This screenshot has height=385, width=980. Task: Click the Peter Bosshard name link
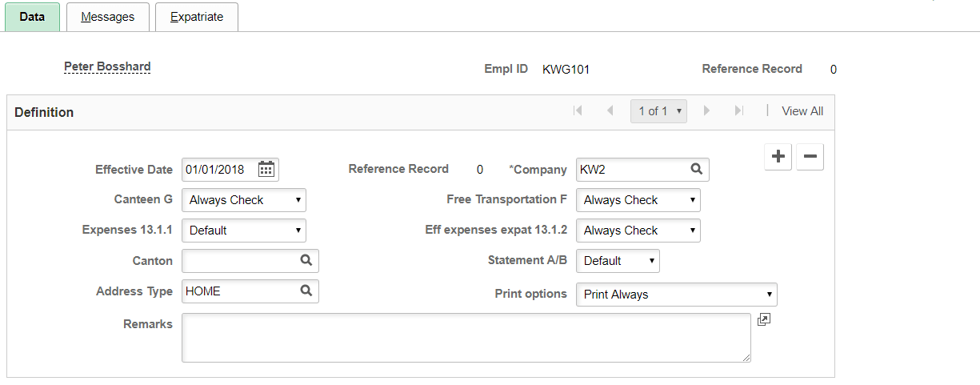coord(107,67)
